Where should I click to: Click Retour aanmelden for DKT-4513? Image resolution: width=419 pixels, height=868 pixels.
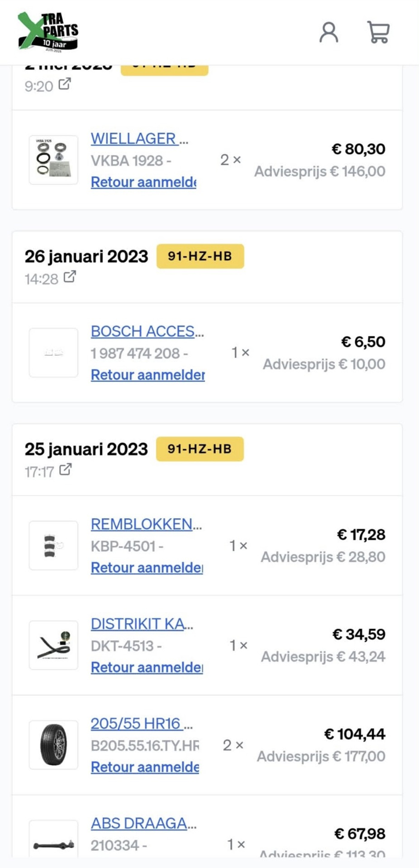tap(147, 667)
